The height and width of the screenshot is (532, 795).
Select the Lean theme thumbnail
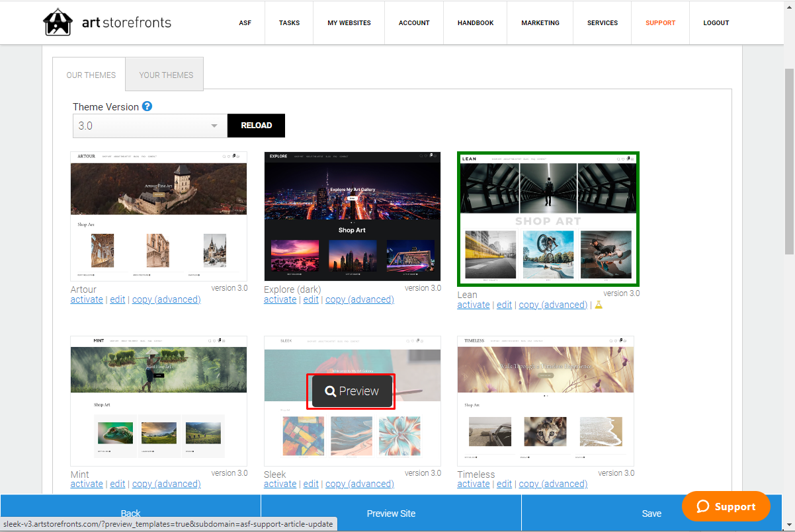[x=548, y=219]
